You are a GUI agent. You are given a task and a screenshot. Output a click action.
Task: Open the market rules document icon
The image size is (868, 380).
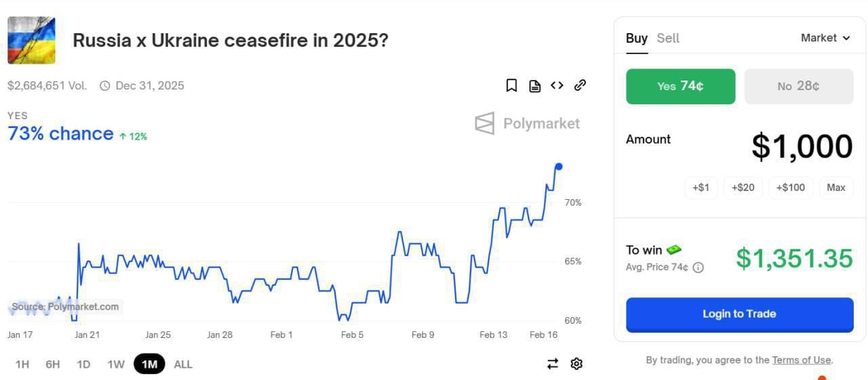click(535, 85)
